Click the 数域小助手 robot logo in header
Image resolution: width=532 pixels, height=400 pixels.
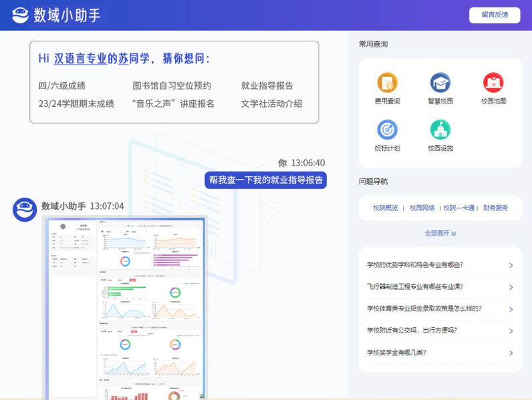(x=21, y=15)
